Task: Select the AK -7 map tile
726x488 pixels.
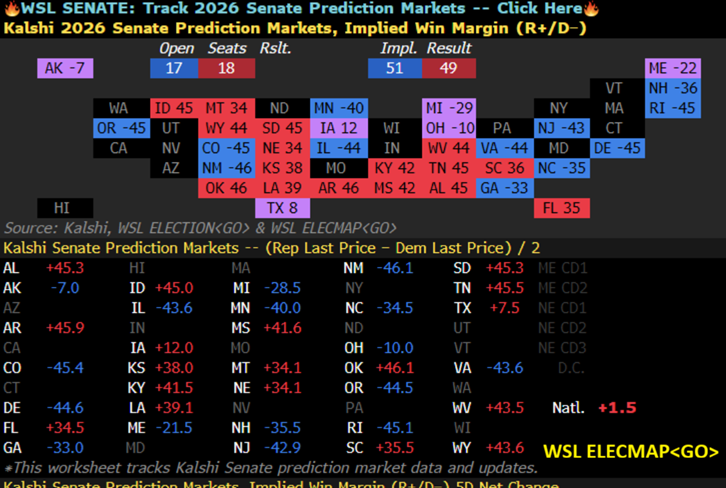Action: pyautogui.click(x=65, y=68)
